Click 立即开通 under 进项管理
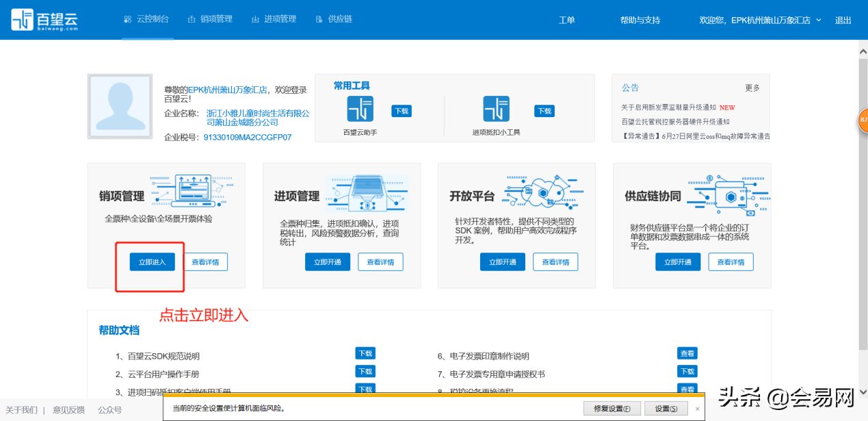868x421 pixels. (x=328, y=261)
